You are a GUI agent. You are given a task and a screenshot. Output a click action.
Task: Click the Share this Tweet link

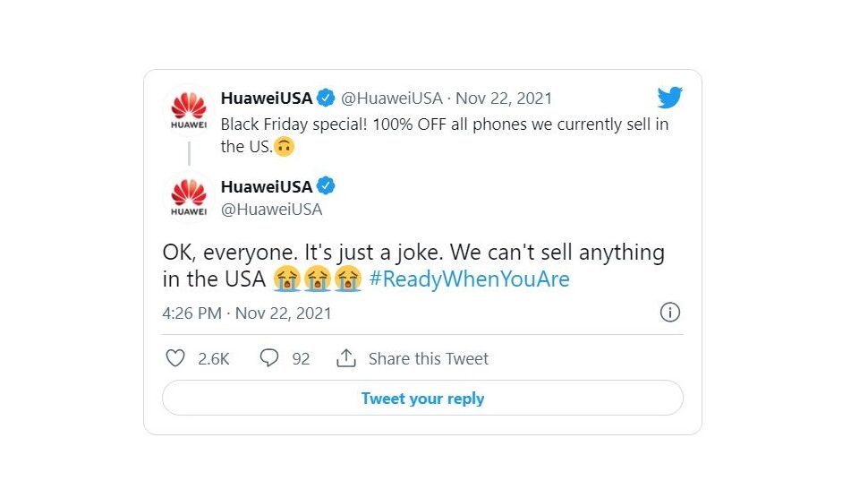[x=429, y=358]
